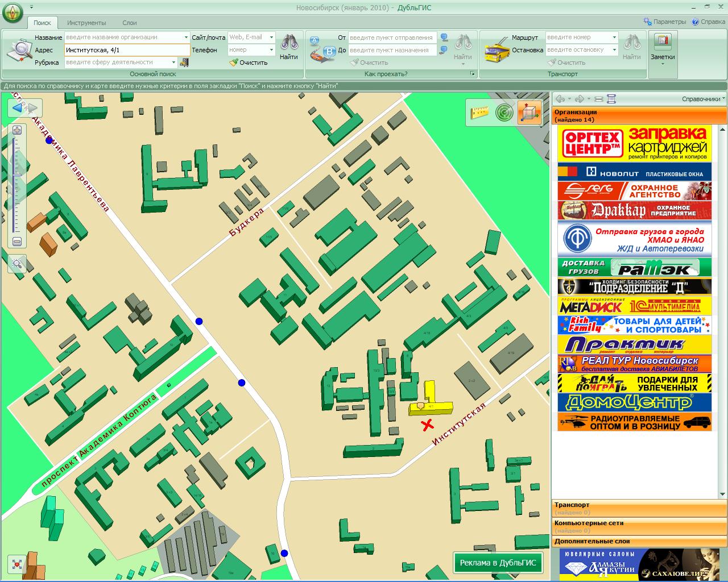Click the Очистить button in main search

[x=249, y=63]
